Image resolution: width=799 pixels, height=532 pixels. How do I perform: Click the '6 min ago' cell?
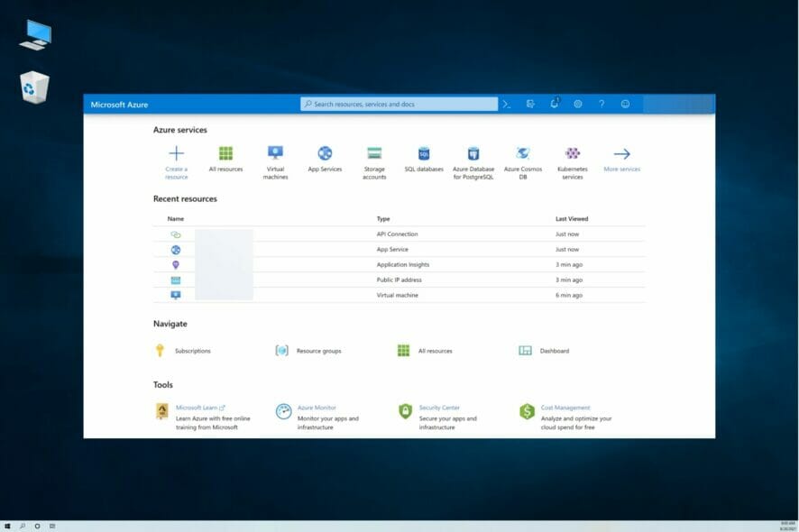(569, 295)
